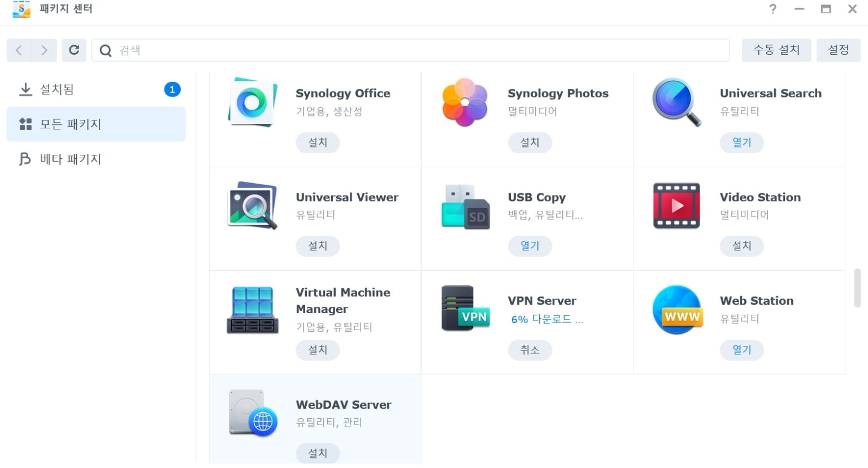The height and width of the screenshot is (468, 868).
Task: Click the 수동 설치 (Manual Install) button
Action: pos(776,50)
